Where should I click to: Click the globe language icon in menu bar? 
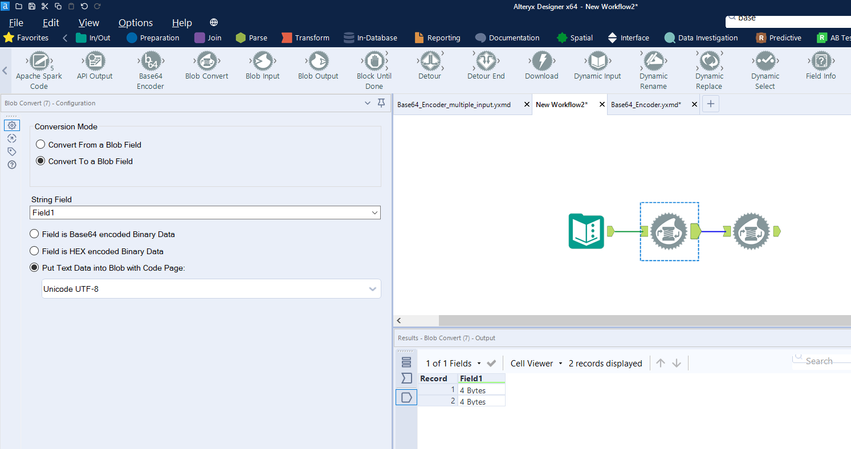(x=214, y=22)
